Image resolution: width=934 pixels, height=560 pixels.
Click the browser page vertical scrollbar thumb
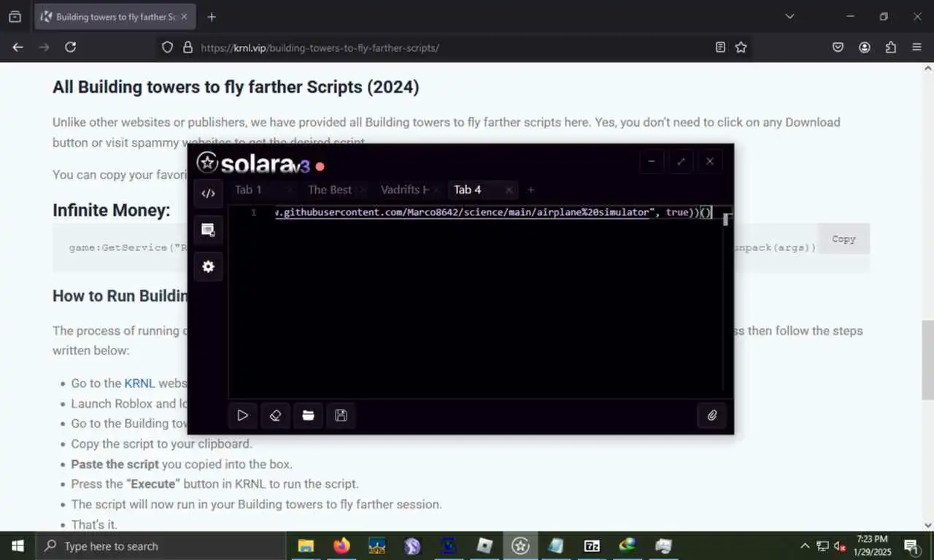click(x=927, y=359)
